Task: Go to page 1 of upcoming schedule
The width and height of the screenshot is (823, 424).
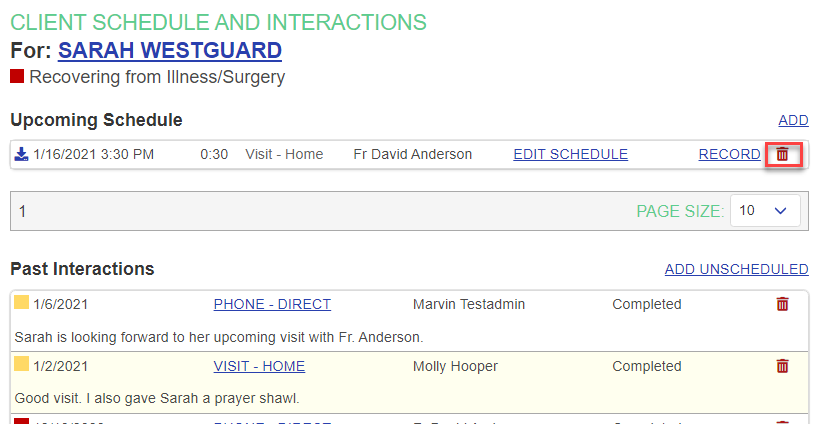Action: [23, 211]
